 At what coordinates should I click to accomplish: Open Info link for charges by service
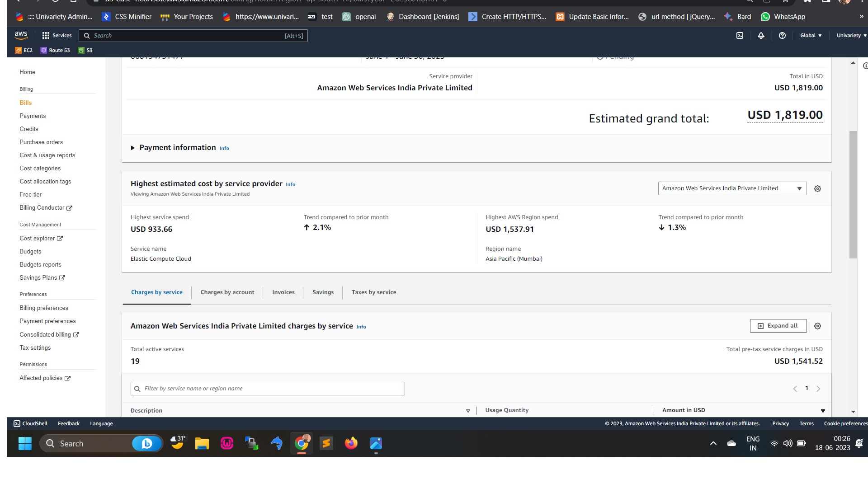[x=361, y=327]
